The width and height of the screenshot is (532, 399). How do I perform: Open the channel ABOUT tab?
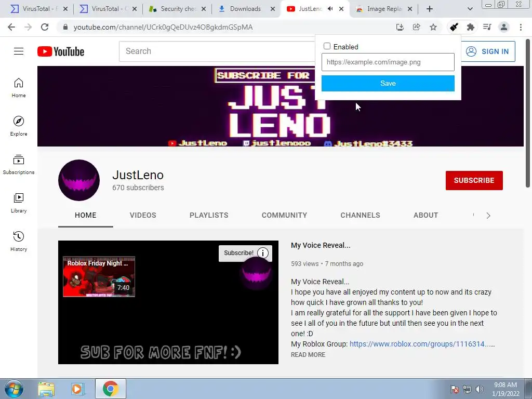pyautogui.click(x=426, y=215)
